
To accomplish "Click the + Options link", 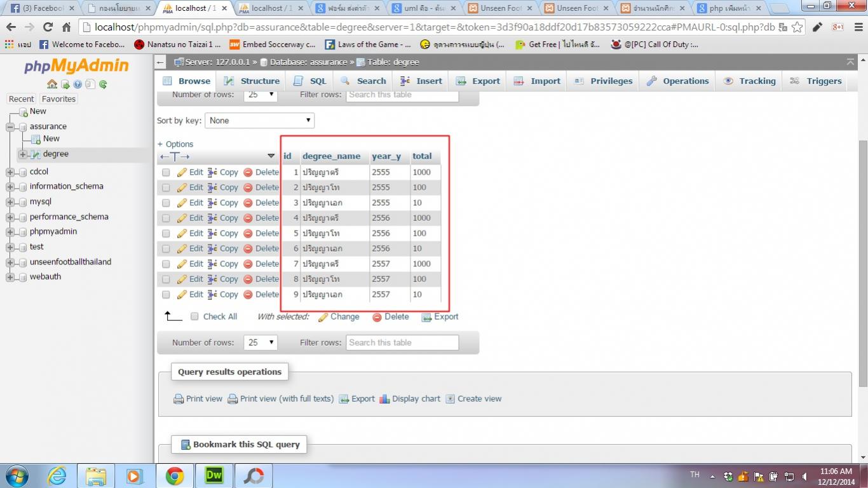I will [x=175, y=144].
